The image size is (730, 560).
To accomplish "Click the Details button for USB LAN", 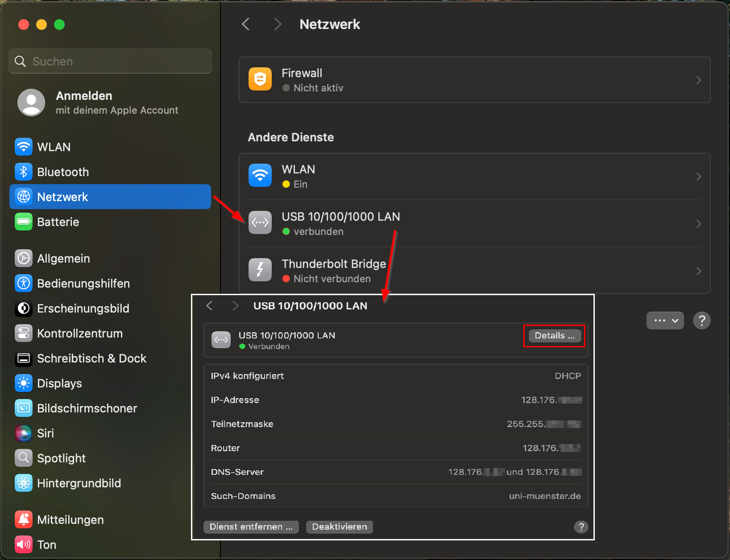I will click(x=554, y=336).
